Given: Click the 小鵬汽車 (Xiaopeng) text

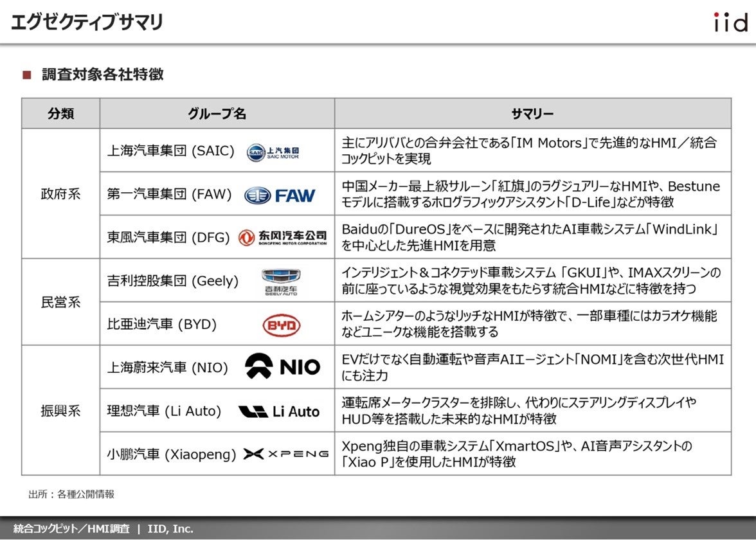Looking at the screenshot, I should point(172,455).
